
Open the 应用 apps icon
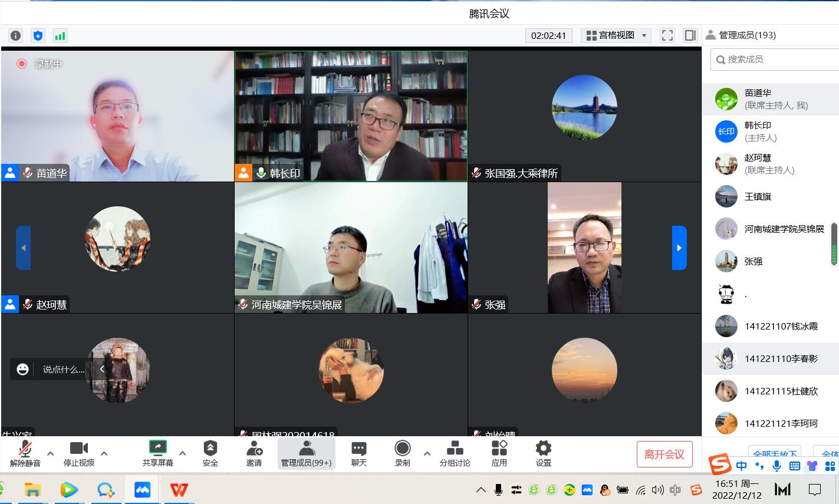(x=499, y=453)
